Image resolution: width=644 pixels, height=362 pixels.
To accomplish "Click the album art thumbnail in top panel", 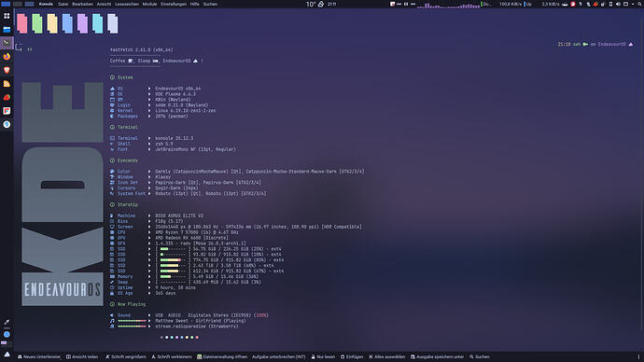I will click(x=392, y=4).
